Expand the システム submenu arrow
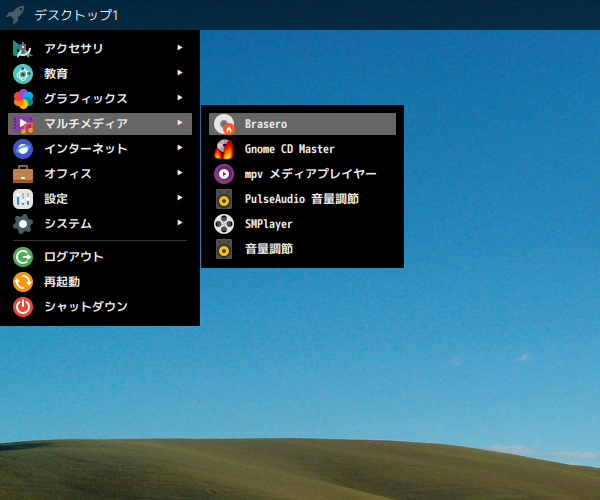This screenshot has width=600, height=500. point(180,223)
